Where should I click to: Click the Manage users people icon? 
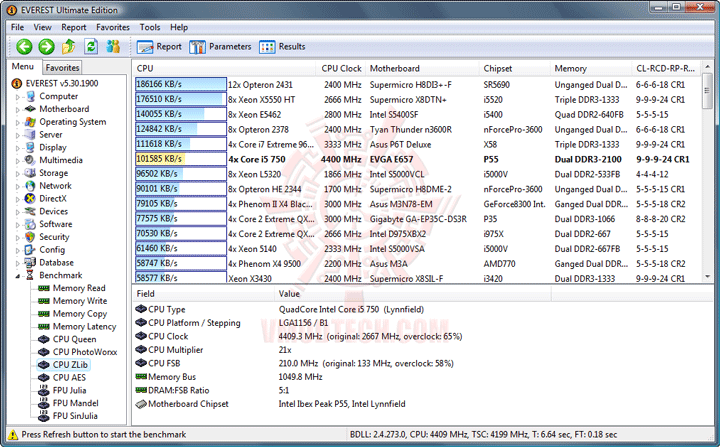(113, 46)
